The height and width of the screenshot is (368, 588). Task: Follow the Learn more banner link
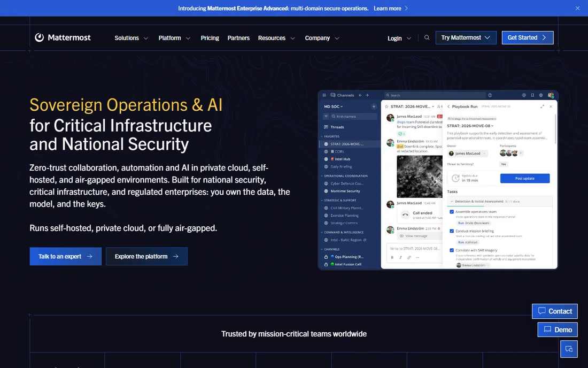391,8
